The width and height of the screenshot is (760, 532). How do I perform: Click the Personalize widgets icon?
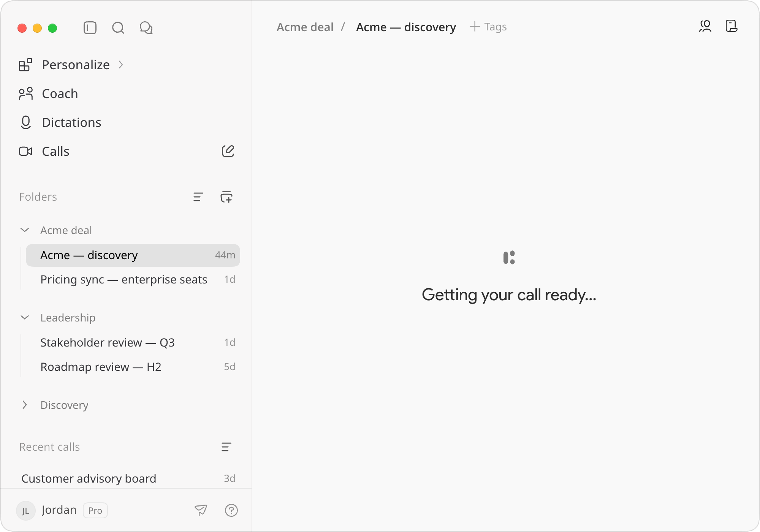pos(25,65)
